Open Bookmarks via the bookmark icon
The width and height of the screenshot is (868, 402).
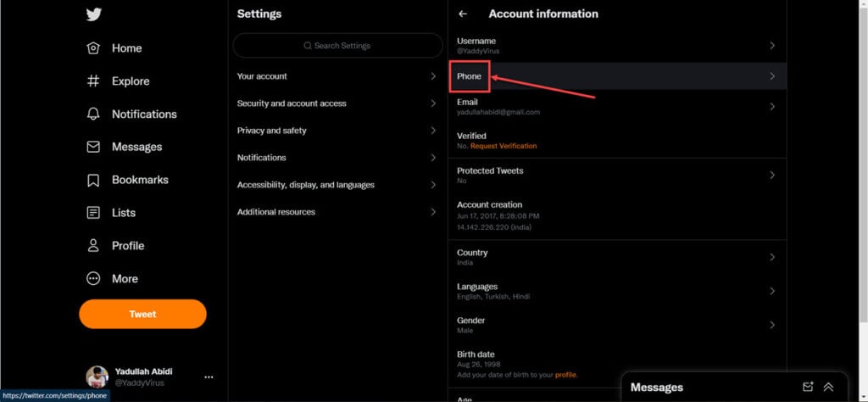tap(93, 180)
